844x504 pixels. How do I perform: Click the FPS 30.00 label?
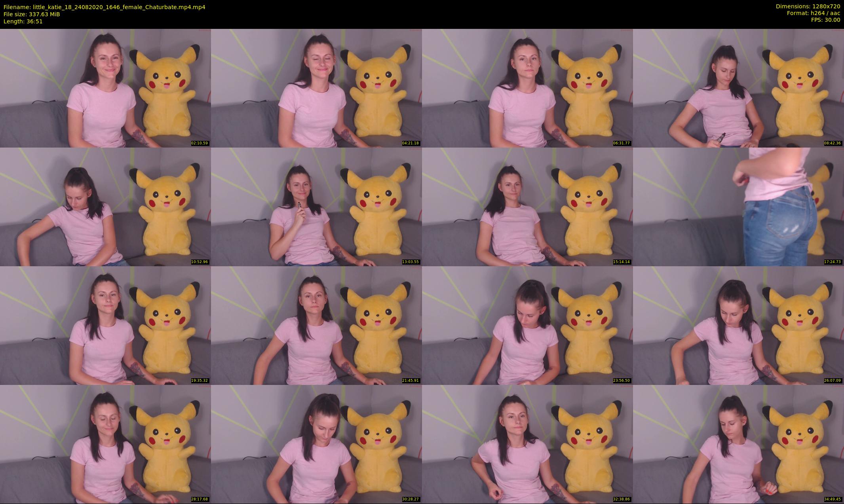825,20
